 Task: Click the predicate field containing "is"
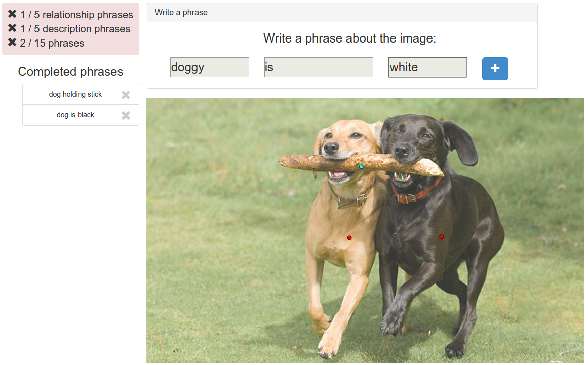click(318, 67)
